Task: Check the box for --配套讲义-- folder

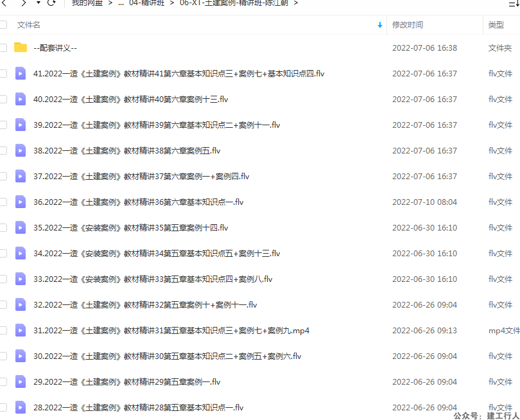Action: [x=3, y=48]
